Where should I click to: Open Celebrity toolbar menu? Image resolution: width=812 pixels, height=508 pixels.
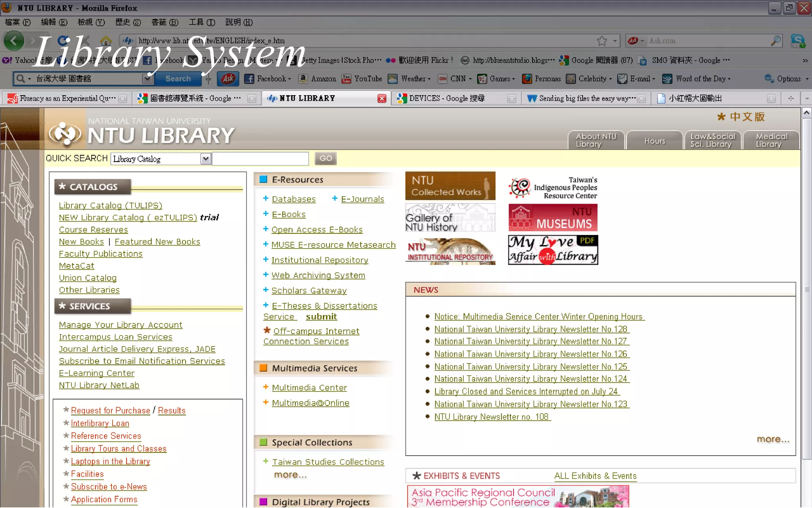(589, 79)
